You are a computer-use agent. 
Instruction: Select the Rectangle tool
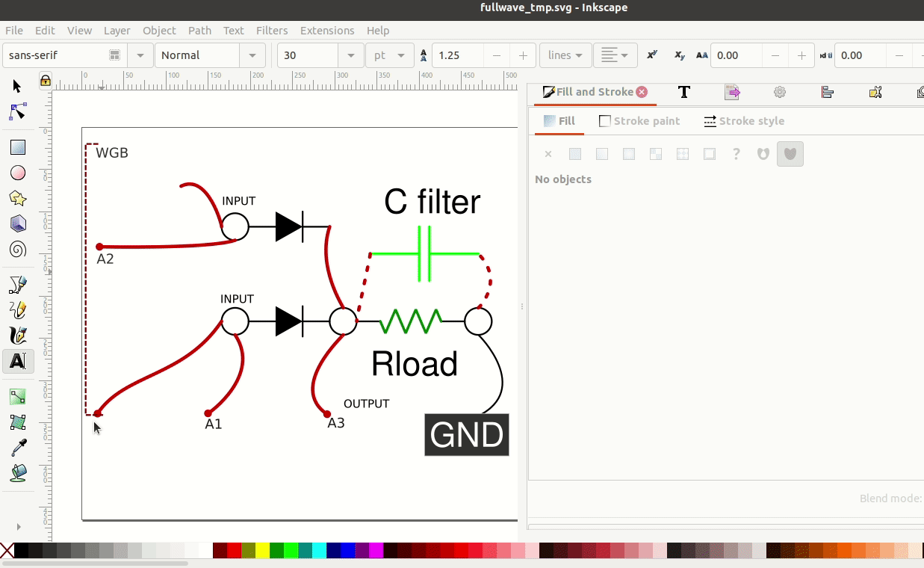[x=18, y=147]
